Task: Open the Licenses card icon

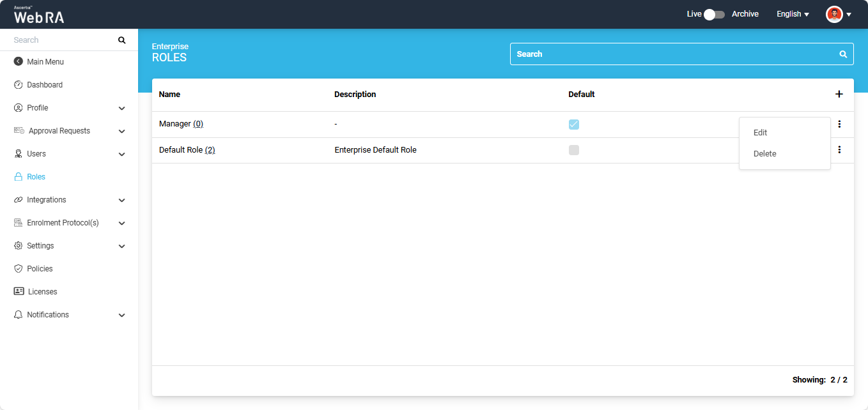Action: pyautogui.click(x=19, y=292)
